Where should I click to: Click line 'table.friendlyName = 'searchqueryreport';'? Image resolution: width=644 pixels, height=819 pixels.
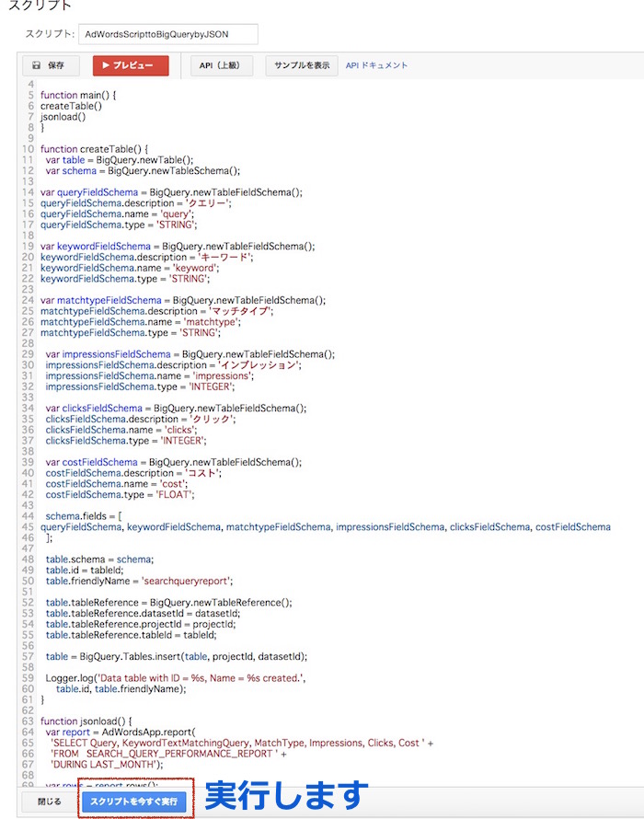[x=139, y=582]
